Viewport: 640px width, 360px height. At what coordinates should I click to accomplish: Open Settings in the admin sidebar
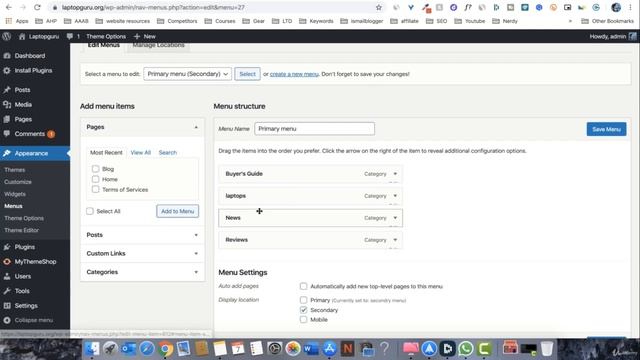[26, 306]
